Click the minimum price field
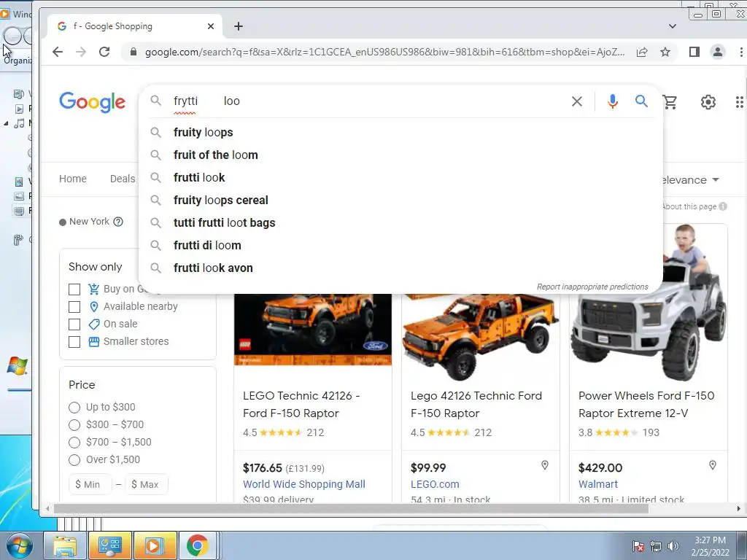The image size is (747, 560). tap(90, 484)
